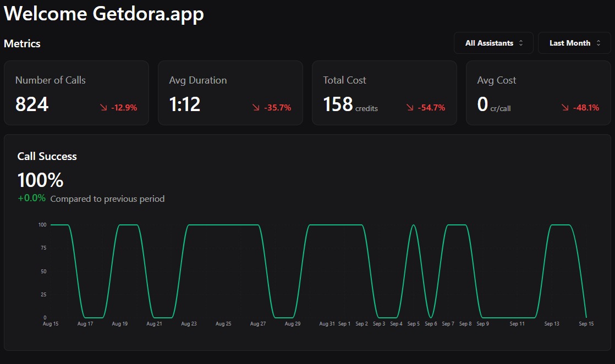Click the Avg Cost 0 cr/call value

pyautogui.click(x=493, y=104)
